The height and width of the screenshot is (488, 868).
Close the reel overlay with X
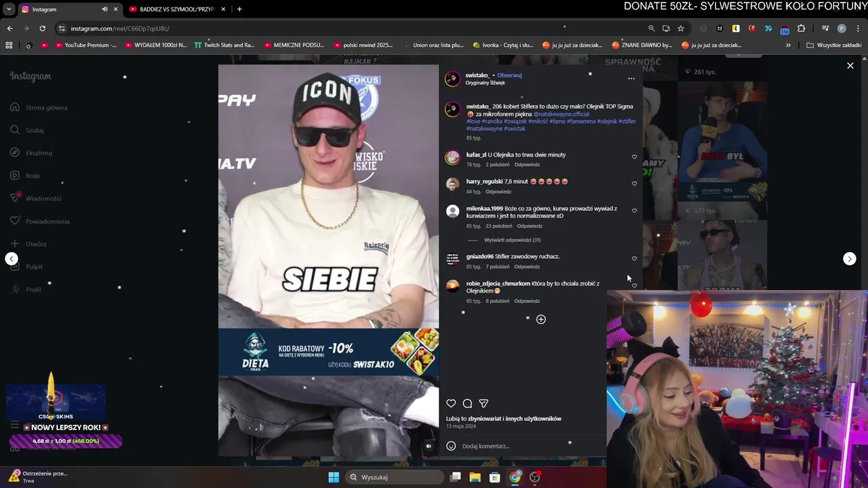(850, 66)
